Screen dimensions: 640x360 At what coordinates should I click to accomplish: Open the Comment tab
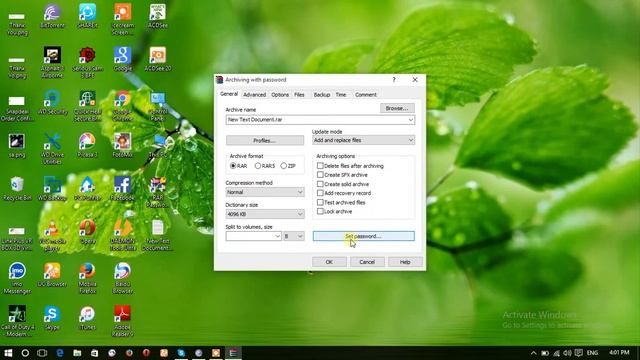pos(365,95)
